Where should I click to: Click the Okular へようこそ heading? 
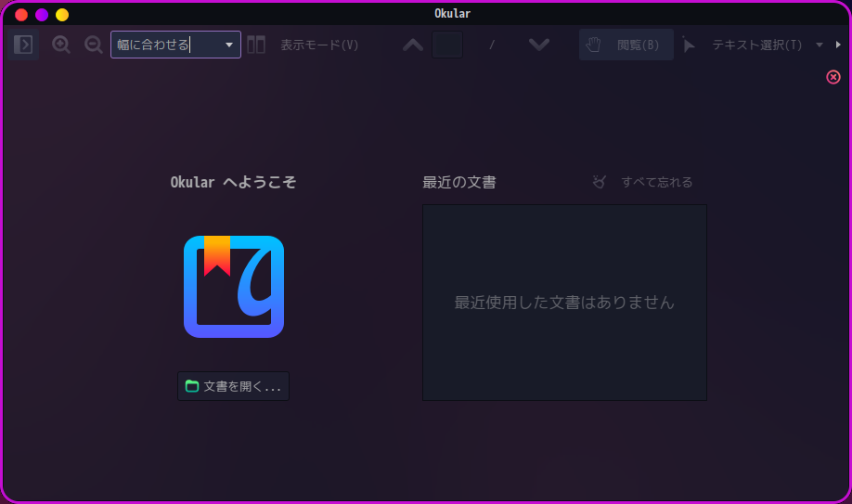click(x=234, y=182)
